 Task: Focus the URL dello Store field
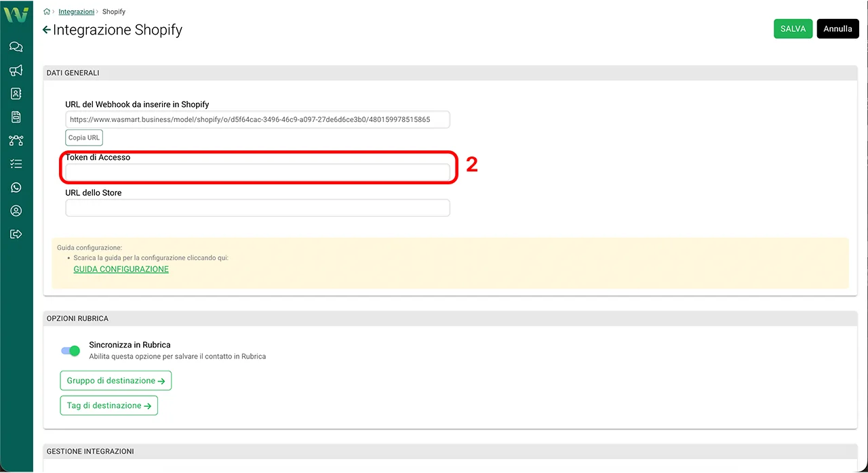click(x=258, y=208)
